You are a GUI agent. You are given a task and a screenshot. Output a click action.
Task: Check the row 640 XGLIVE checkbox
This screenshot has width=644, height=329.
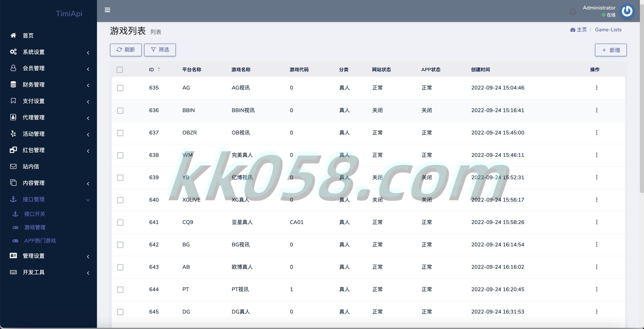pyautogui.click(x=120, y=200)
